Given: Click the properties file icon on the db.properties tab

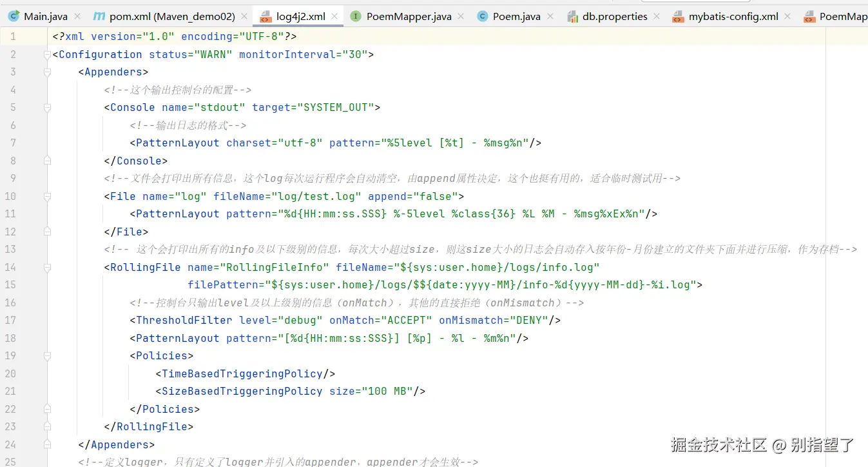Looking at the screenshot, I should [573, 16].
